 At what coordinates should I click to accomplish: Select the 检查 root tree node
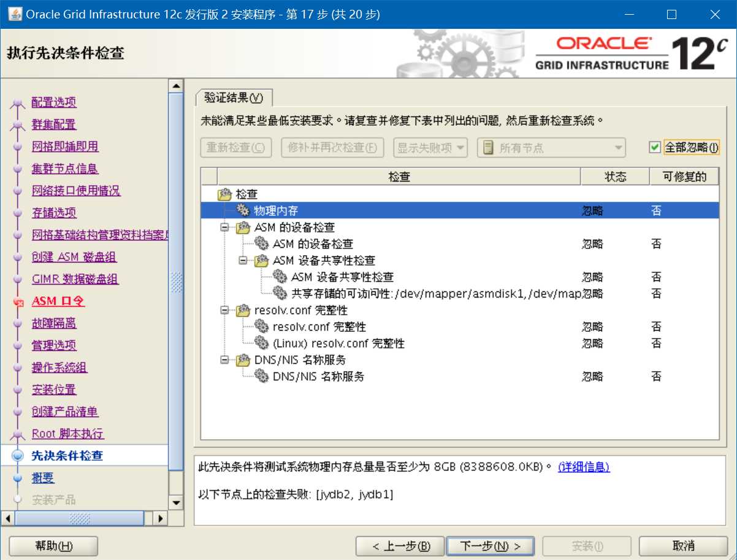coord(246,194)
